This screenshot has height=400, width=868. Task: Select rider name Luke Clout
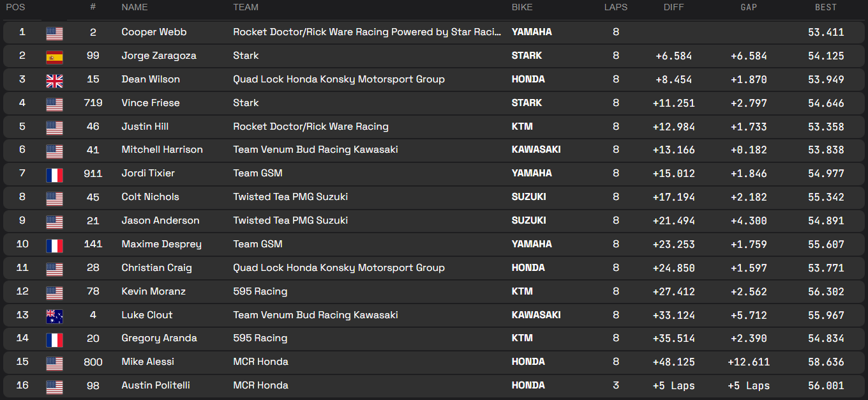coord(147,315)
